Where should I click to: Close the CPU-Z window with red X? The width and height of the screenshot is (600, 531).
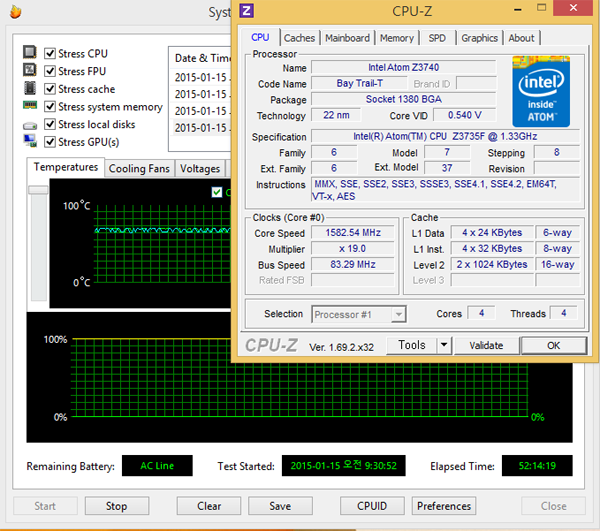[x=573, y=8]
